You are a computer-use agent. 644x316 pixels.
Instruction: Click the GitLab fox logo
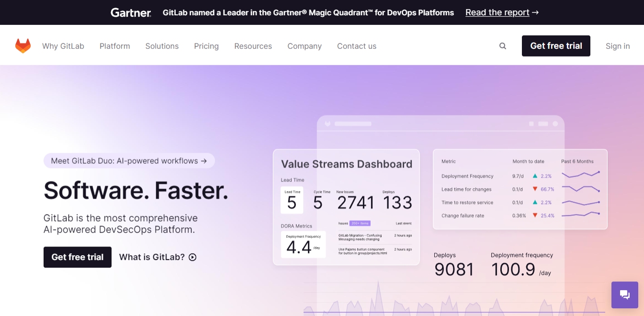23,46
